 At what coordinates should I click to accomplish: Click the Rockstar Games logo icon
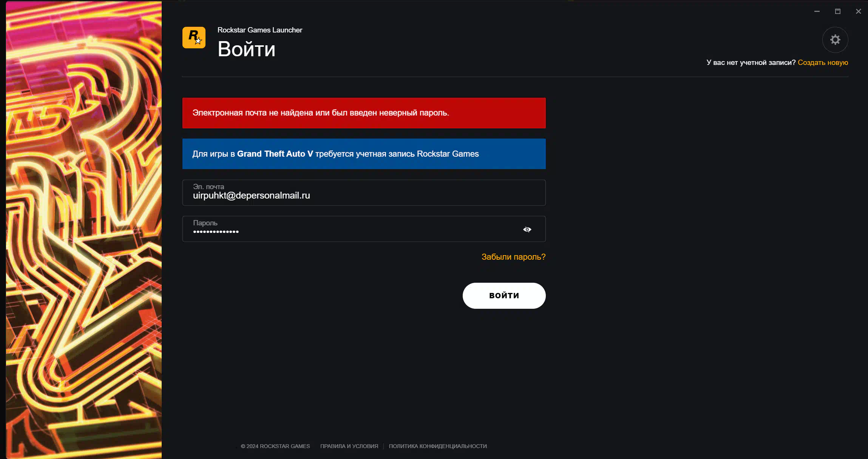pos(194,37)
